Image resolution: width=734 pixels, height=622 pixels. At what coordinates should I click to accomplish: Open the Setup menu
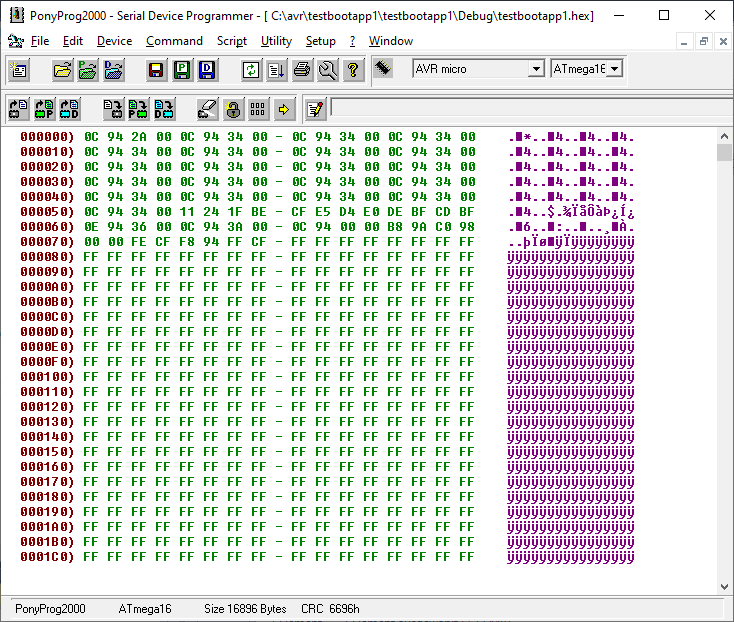point(321,41)
